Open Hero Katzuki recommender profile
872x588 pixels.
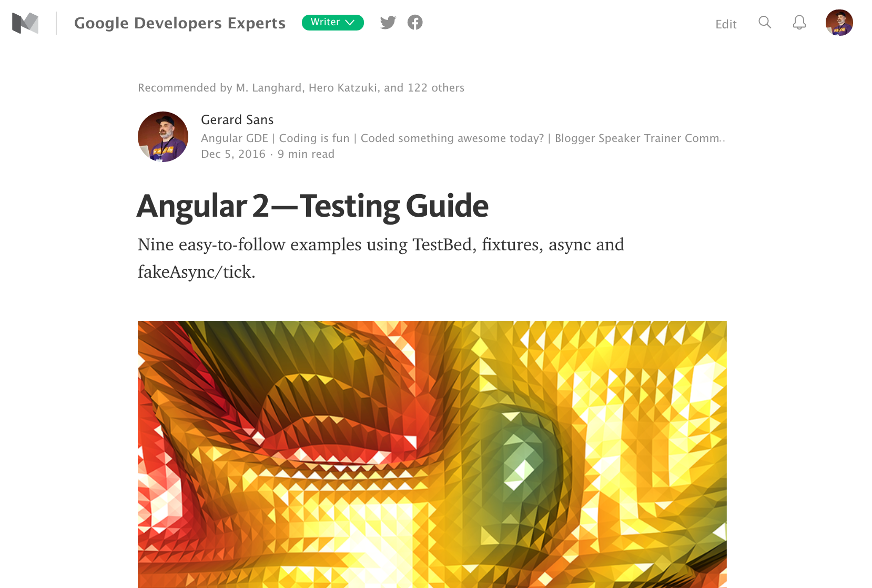pyautogui.click(x=343, y=88)
